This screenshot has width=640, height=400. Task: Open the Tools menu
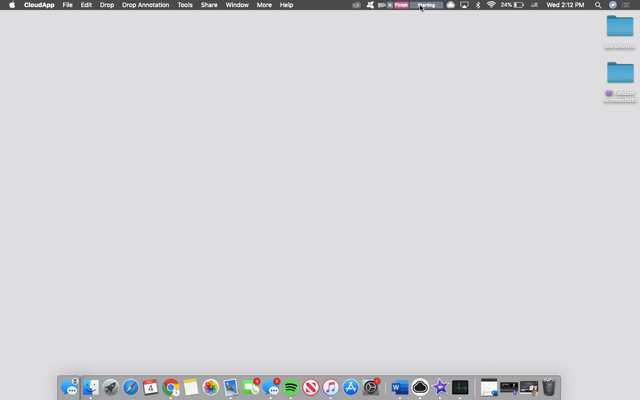pyautogui.click(x=185, y=5)
